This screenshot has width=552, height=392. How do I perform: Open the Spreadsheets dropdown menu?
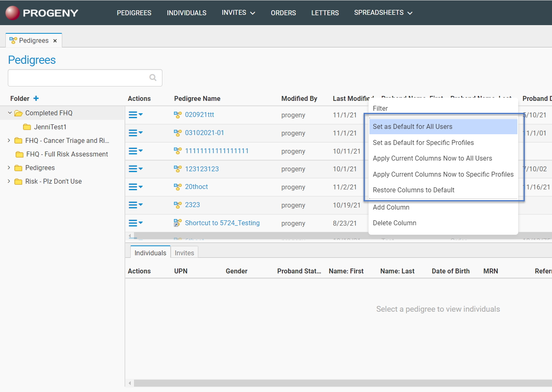pos(383,13)
